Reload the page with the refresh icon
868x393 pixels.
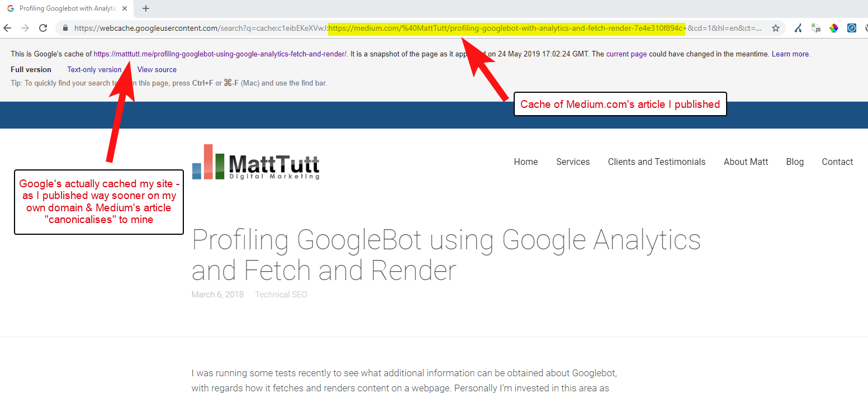tap(43, 28)
